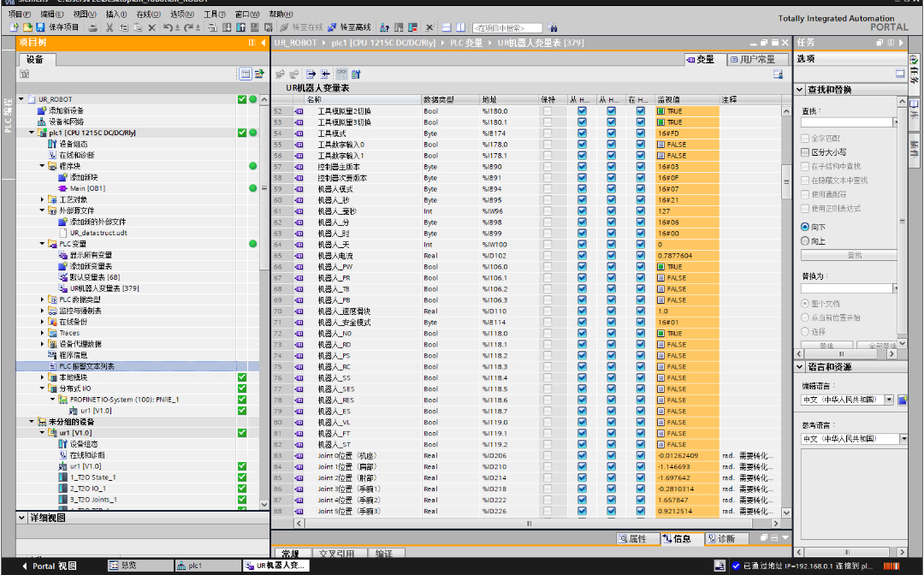Toggle retain checkbox for 机器人_PW row
The width and height of the screenshot is (924, 575).
548,267
